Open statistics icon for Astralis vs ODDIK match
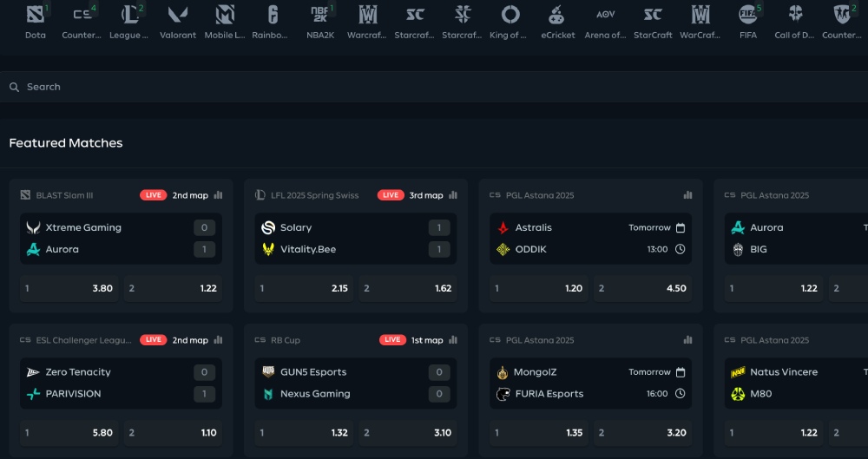The width and height of the screenshot is (868, 459). [x=687, y=195]
